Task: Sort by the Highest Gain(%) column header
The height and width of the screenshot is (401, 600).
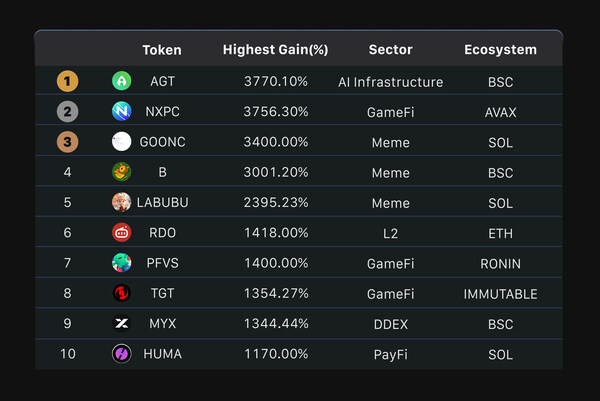Action: point(276,49)
